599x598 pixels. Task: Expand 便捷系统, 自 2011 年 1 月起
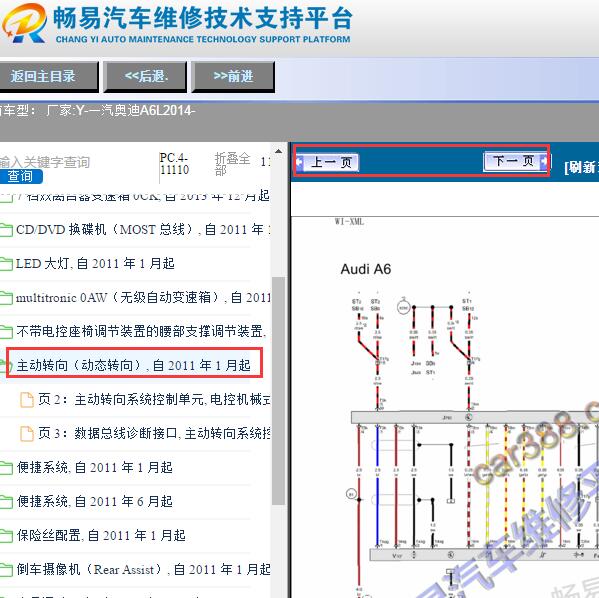(x=95, y=467)
